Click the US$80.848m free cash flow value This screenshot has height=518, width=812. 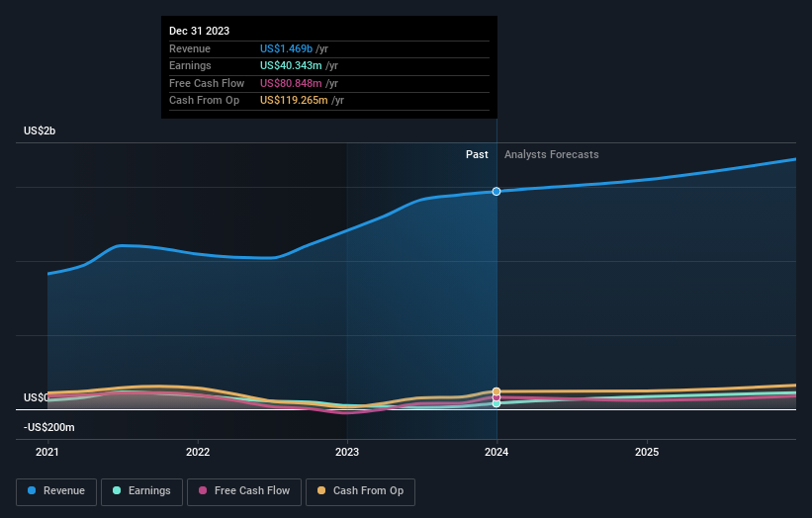tap(291, 83)
